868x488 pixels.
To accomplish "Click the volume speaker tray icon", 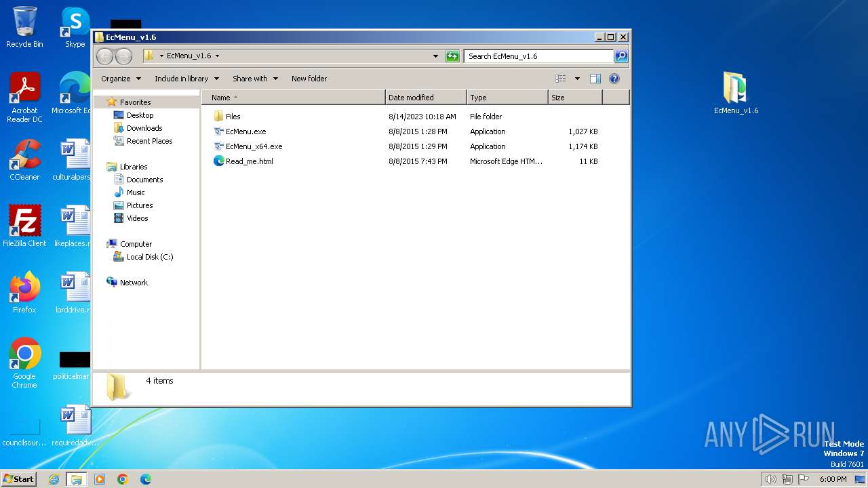I will click(x=770, y=479).
